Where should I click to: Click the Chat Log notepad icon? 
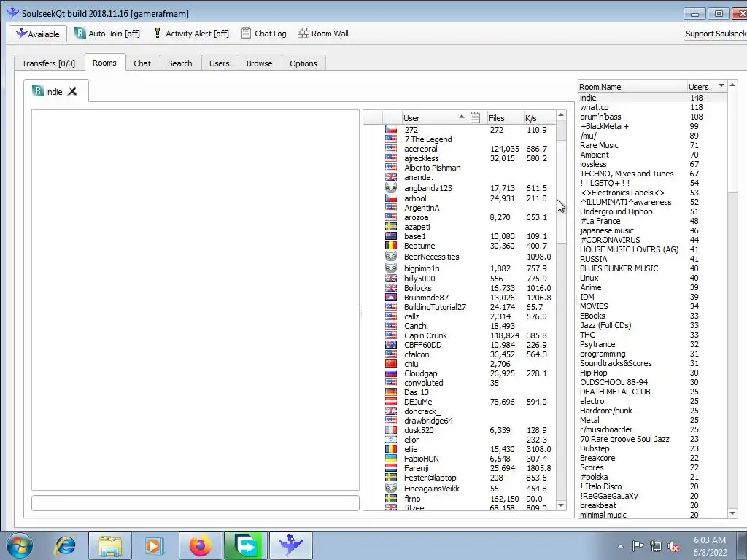[x=246, y=34]
